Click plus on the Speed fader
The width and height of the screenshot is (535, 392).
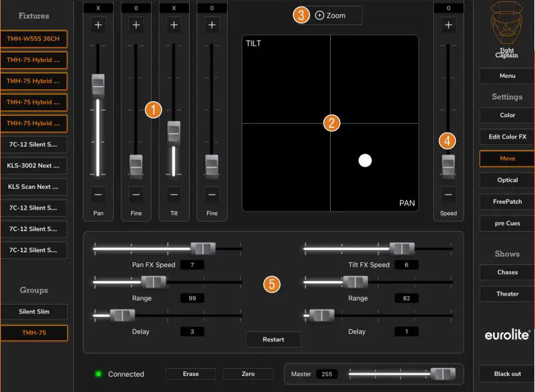coord(448,25)
